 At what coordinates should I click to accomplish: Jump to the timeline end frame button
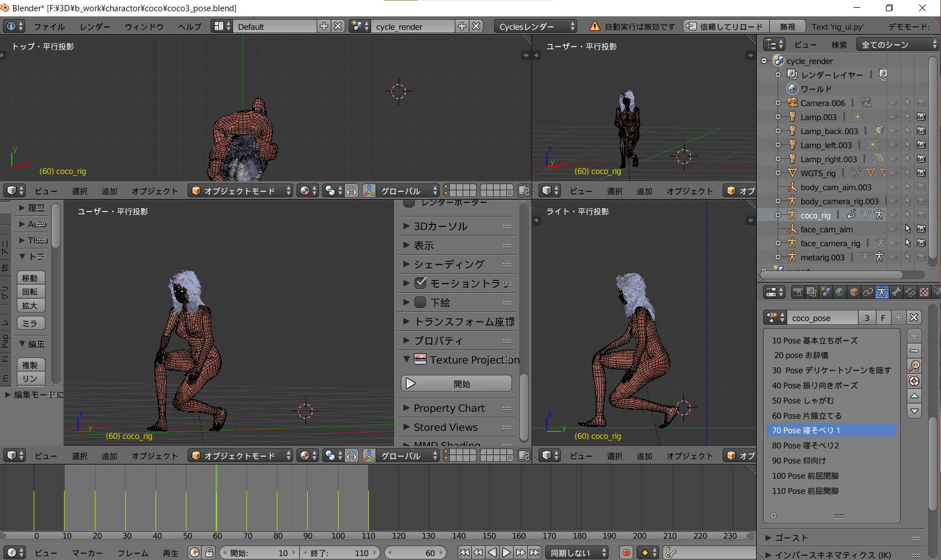point(535,553)
